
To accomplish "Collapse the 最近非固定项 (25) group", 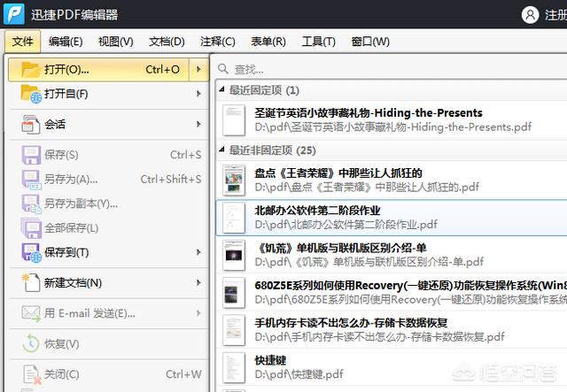I will click(221, 150).
